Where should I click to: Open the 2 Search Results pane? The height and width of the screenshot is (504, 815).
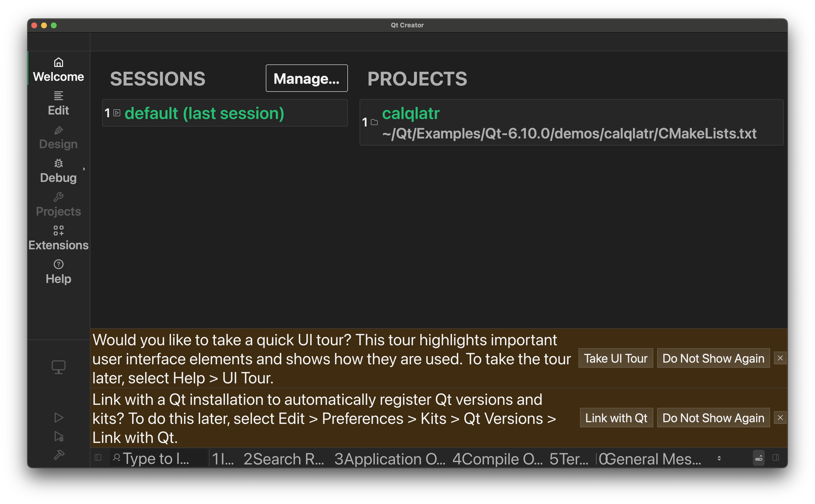(283, 459)
